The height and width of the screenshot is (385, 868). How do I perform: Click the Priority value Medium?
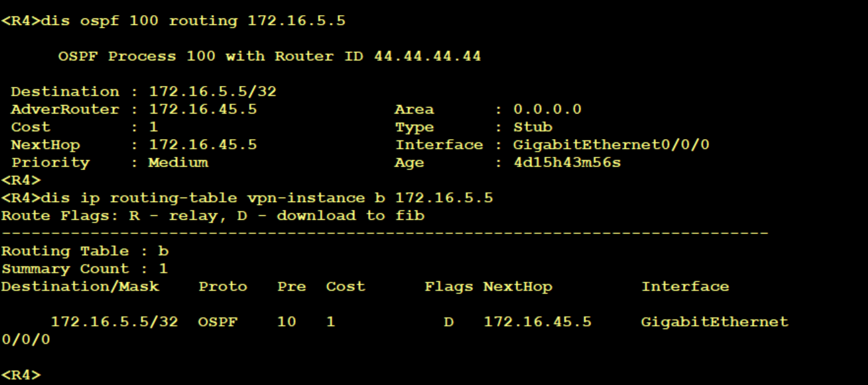point(178,163)
